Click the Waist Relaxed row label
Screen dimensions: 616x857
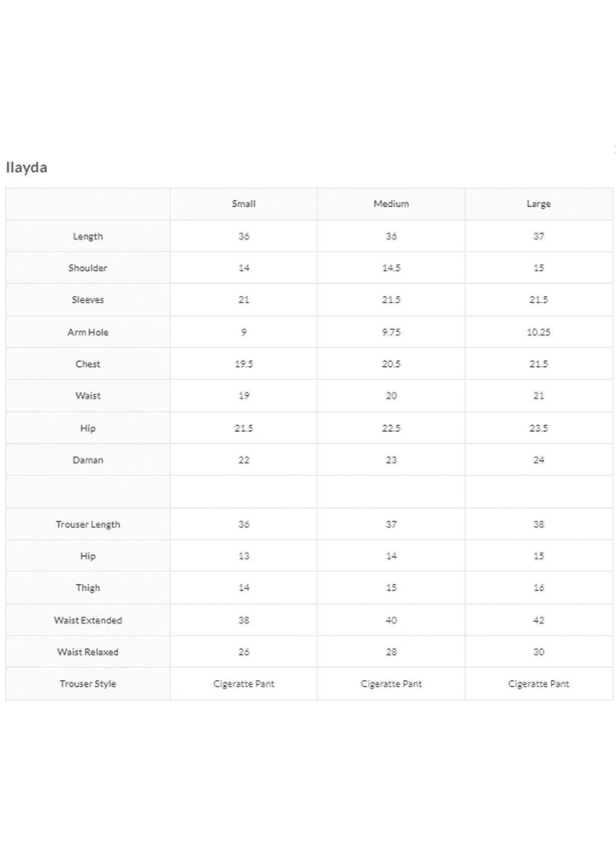88,652
